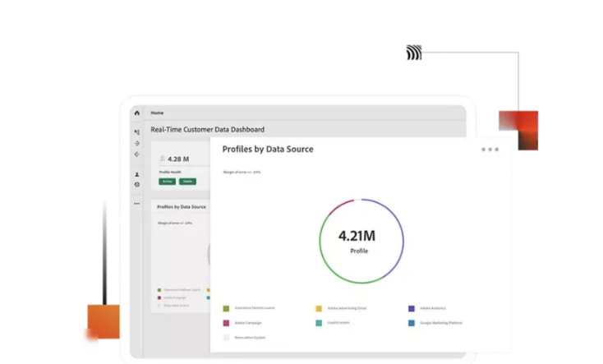
Task: Click the top sidebar icon below Home
Action: (x=136, y=131)
